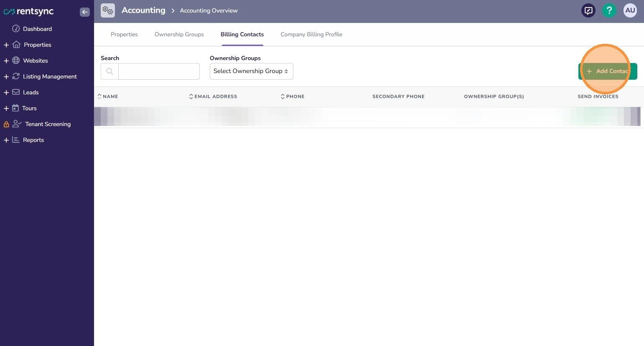Click the Reports chart icon

[16, 139]
